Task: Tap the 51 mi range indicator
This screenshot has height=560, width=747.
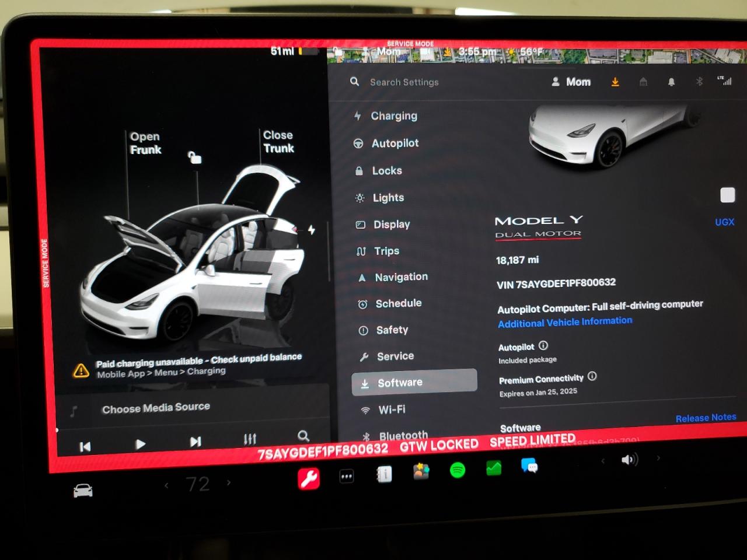Action: pos(282,51)
